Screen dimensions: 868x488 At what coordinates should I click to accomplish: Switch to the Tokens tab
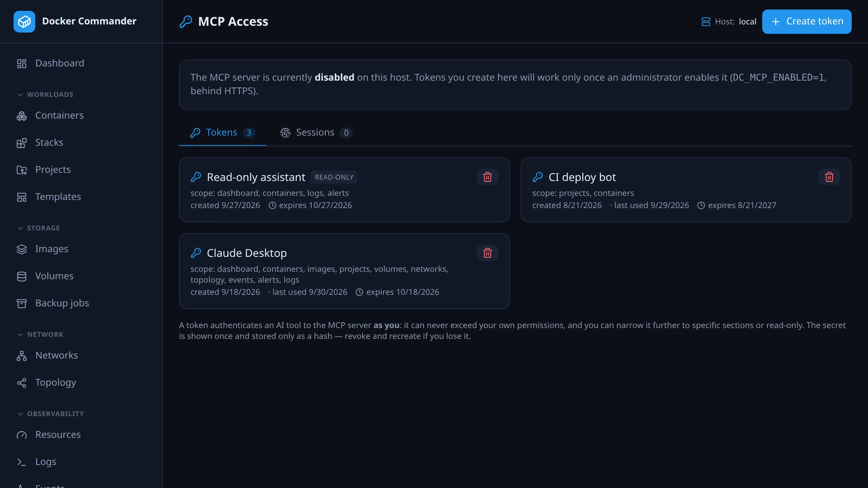223,133
